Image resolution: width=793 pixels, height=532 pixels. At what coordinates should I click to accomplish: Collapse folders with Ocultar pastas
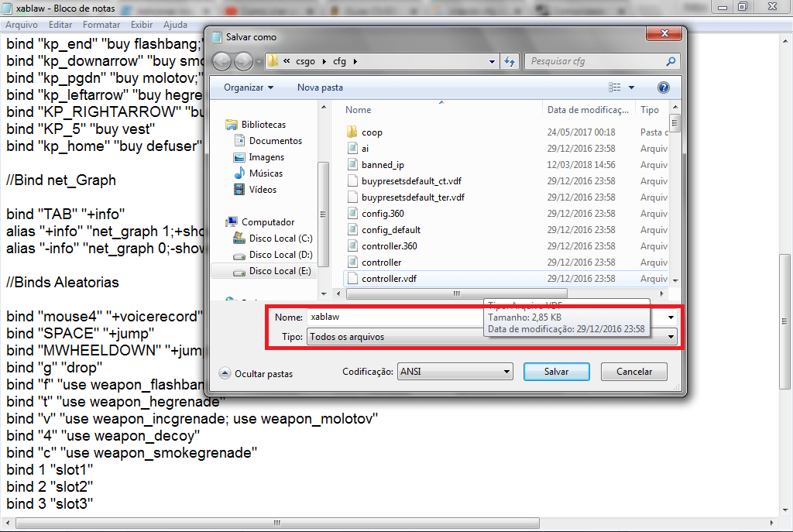pos(256,373)
